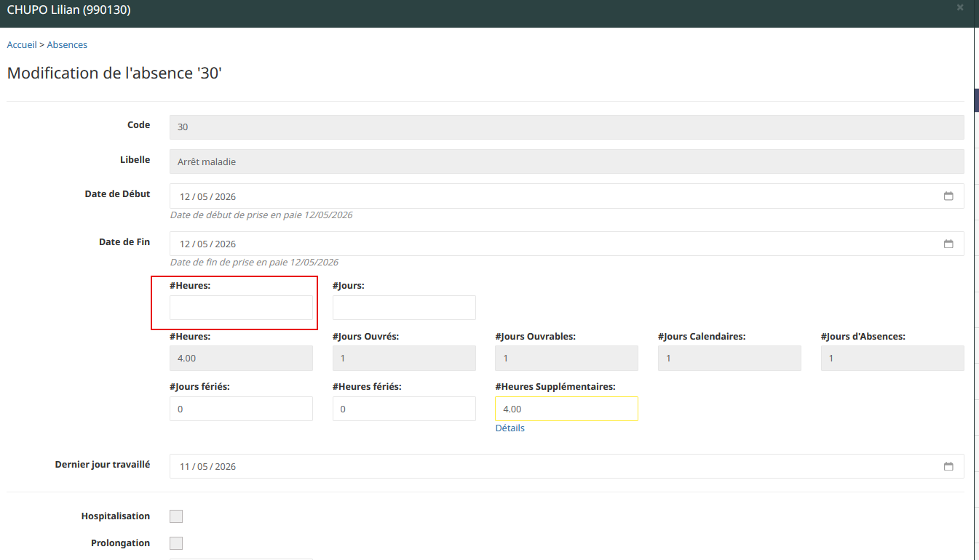The image size is (979, 560).
Task: Click the "#Heures Supplémentaires:" label text
Action: click(555, 387)
